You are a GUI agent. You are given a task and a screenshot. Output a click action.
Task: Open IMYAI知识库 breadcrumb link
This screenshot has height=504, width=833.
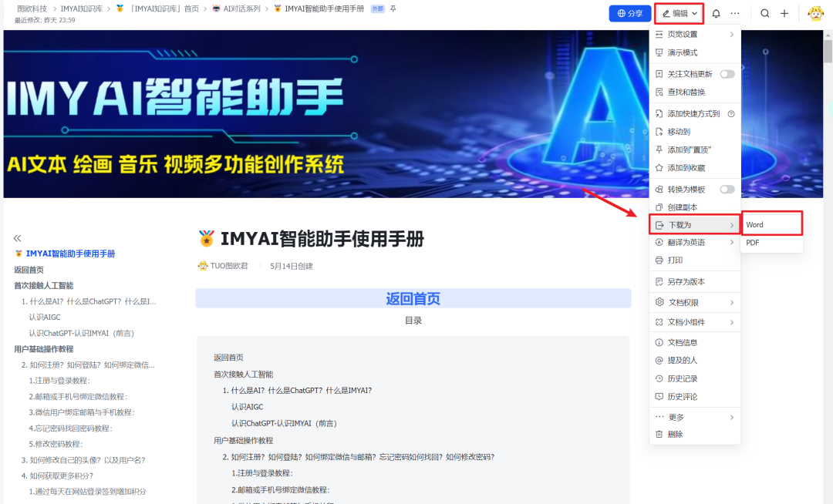pyautogui.click(x=81, y=9)
